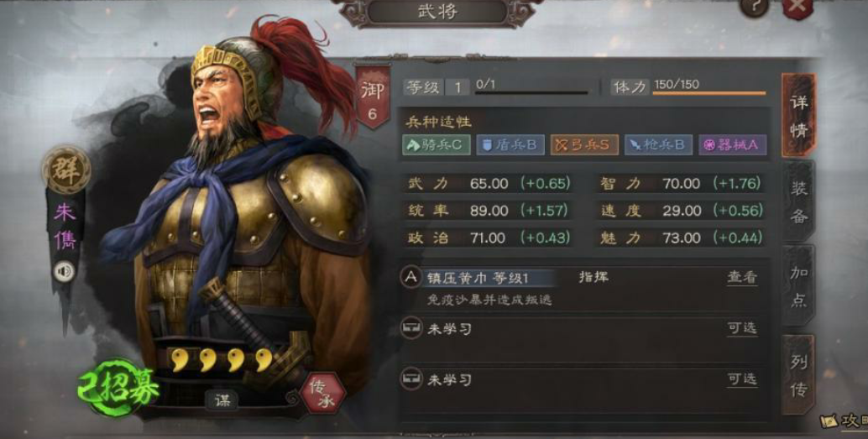Choose a skill with second 可选 link
Screen dimensions: 868x439
[x=742, y=379]
